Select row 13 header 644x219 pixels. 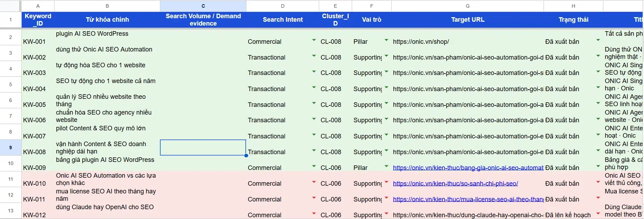click(10, 211)
